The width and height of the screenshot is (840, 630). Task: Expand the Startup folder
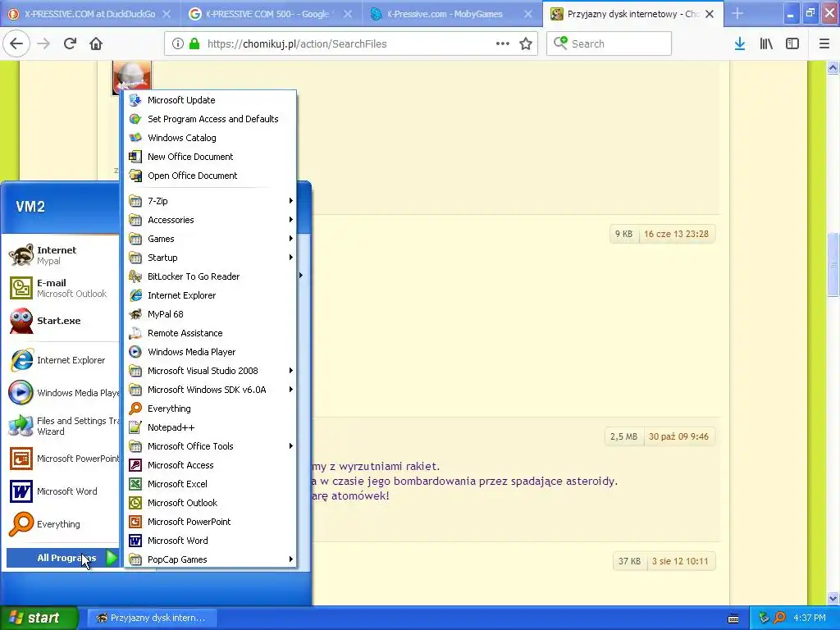coord(211,257)
